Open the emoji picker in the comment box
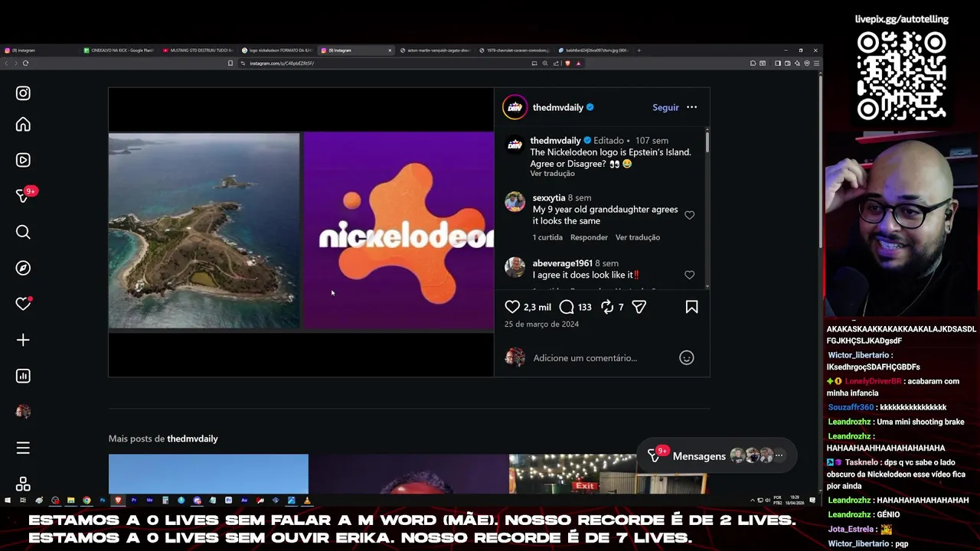 (x=687, y=358)
